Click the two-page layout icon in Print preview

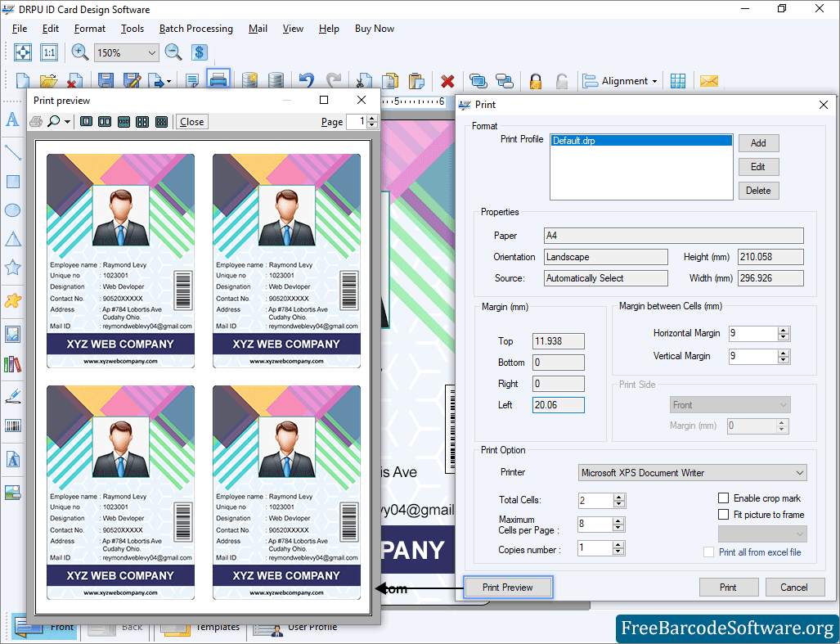point(105,122)
